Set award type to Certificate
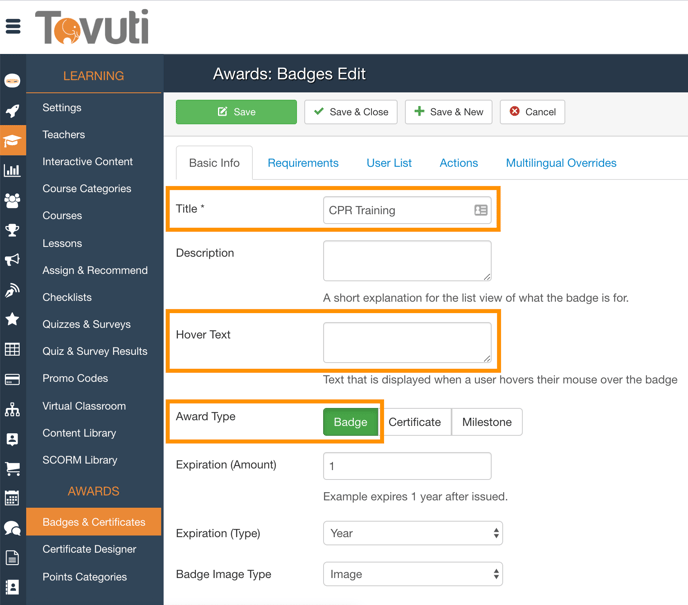Image resolution: width=688 pixels, height=605 pixels. point(414,422)
